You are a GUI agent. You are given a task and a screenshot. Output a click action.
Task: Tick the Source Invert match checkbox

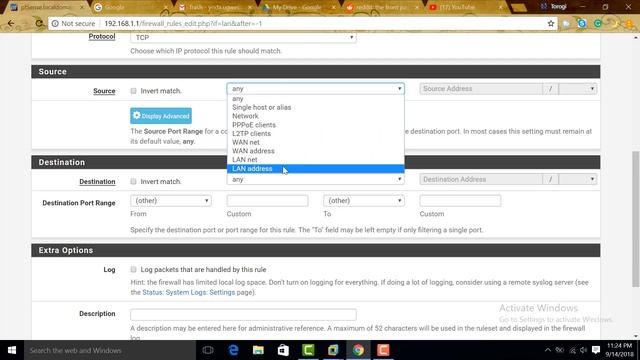(x=133, y=91)
